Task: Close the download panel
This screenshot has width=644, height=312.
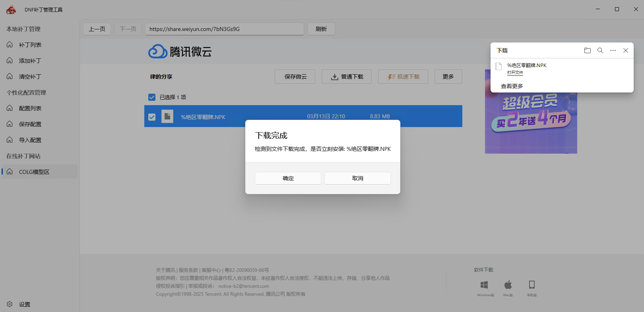Action: [626, 50]
